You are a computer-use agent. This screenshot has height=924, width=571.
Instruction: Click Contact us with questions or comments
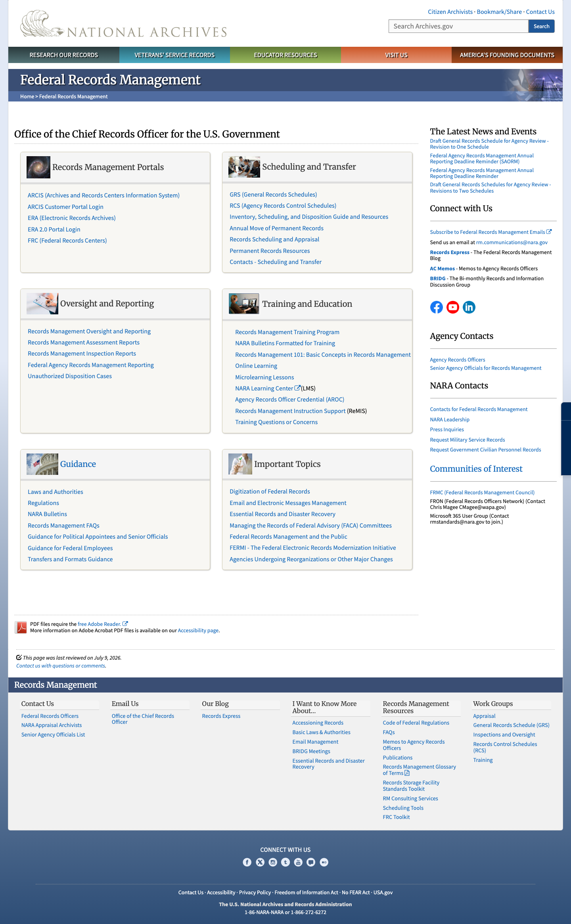(61, 666)
